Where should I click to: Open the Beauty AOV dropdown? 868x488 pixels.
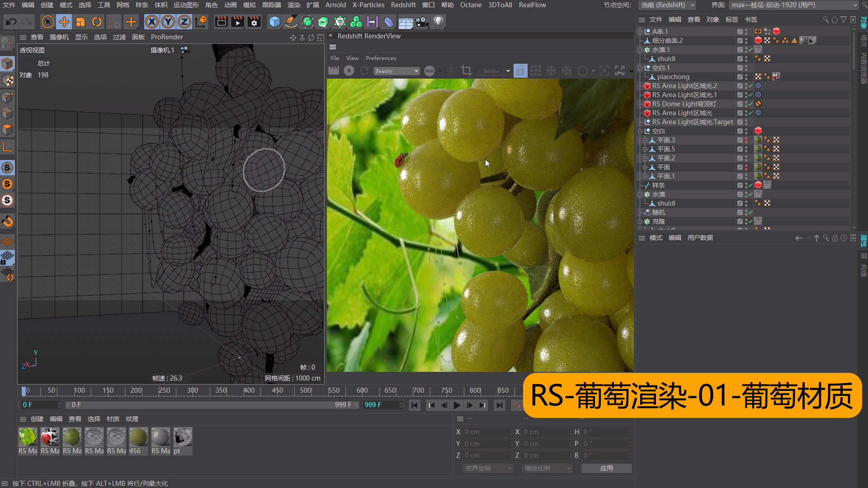pos(396,71)
